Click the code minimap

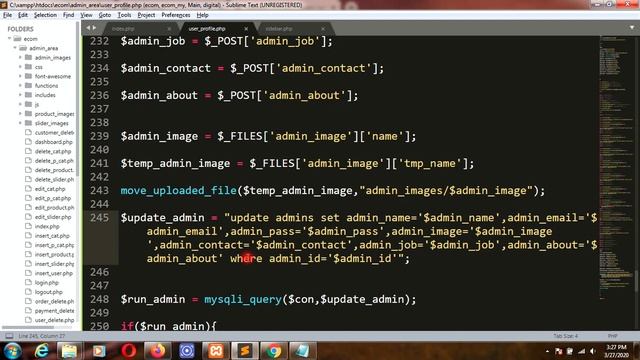pyautogui.click(x=616, y=167)
